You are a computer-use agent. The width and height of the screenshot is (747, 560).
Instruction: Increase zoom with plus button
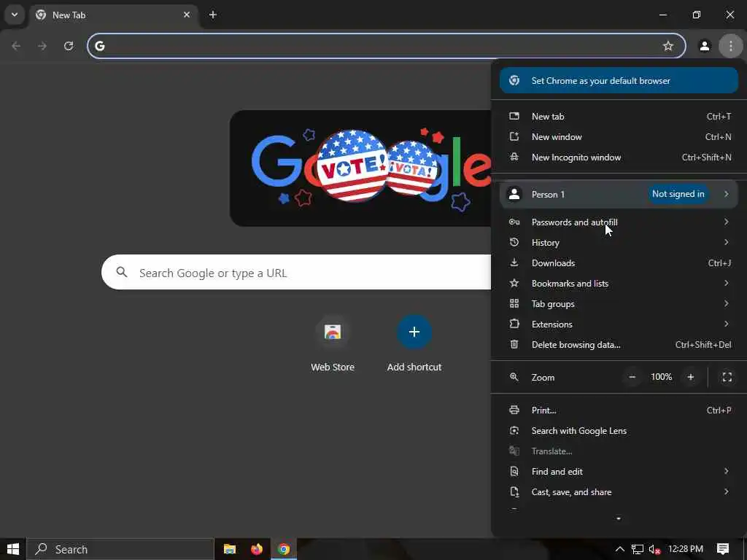point(691,377)
